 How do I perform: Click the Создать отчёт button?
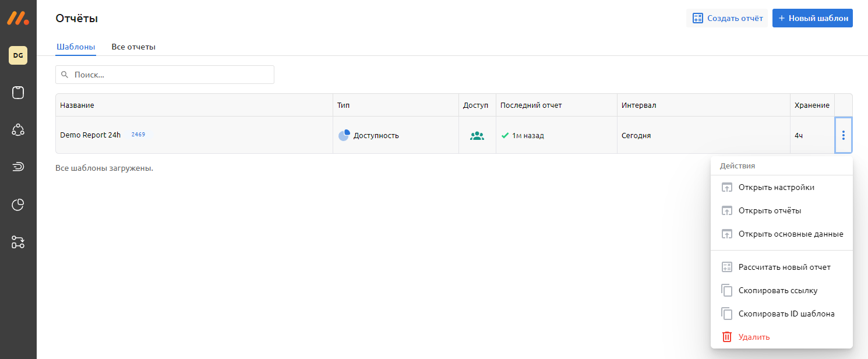coord(727,18)
